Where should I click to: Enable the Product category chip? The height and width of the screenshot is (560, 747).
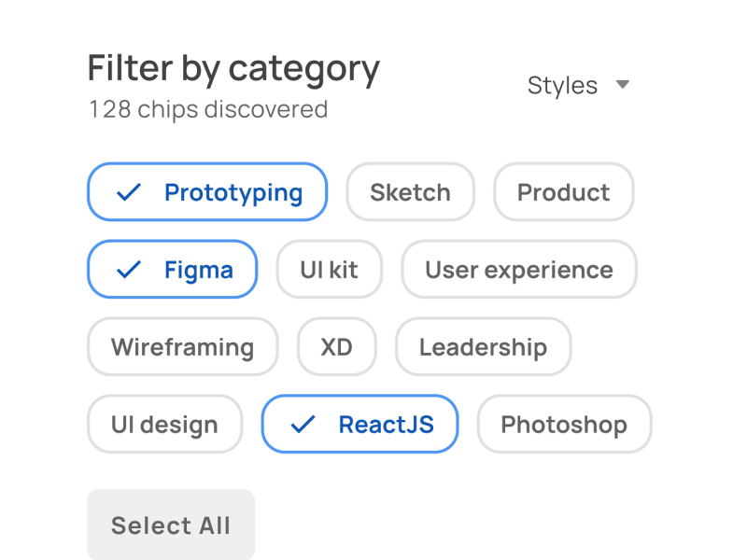point(563,192)
